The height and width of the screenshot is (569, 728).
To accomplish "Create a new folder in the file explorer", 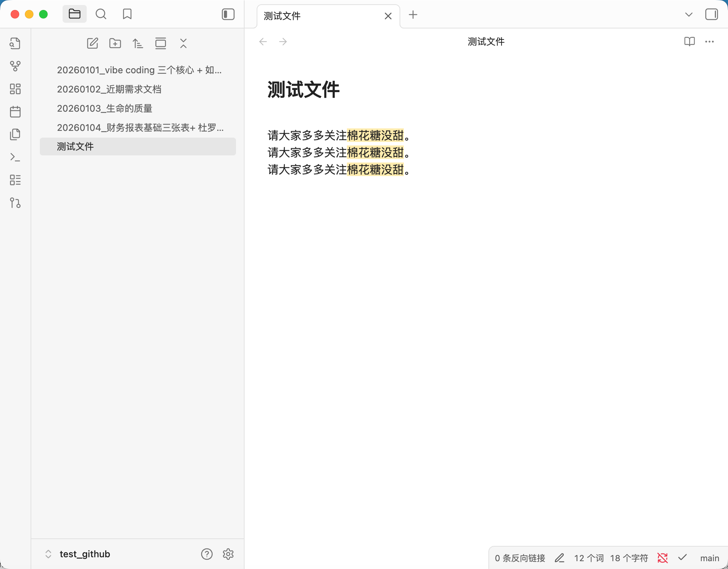I will tap(115, 43).
